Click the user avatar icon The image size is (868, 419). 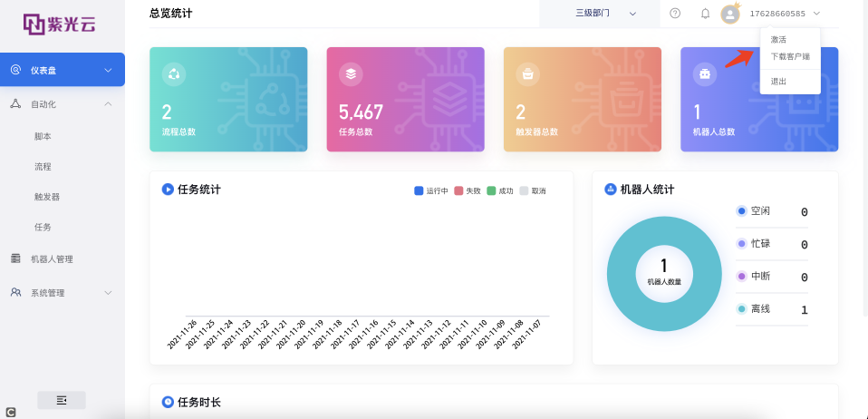tap(730, 14)
